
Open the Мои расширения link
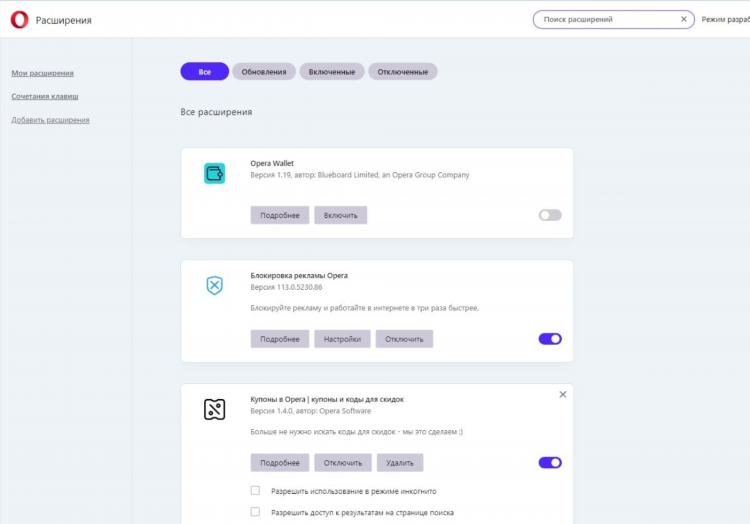pos(43,73)
